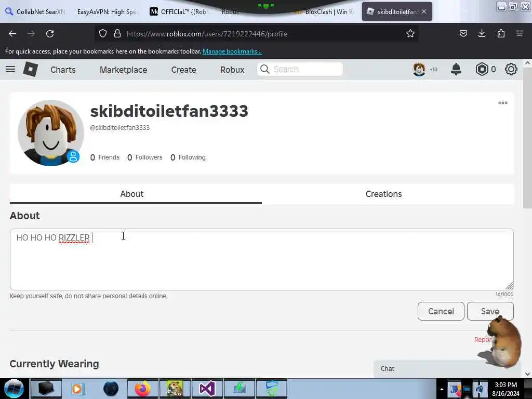Screen dimensions: 532x399
Task: Open the 0 Following link
Action: pyautogui.click(x=188, y=157)
